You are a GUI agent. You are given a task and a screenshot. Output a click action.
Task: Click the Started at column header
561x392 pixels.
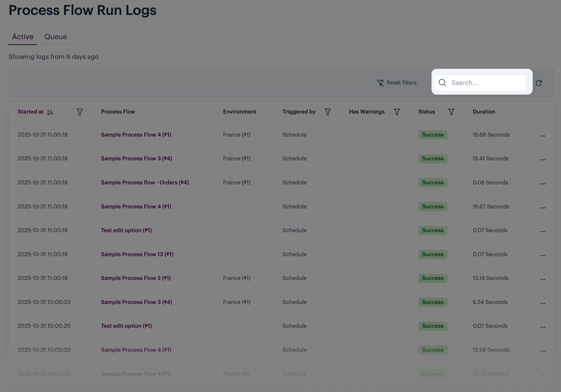point(31,112)
